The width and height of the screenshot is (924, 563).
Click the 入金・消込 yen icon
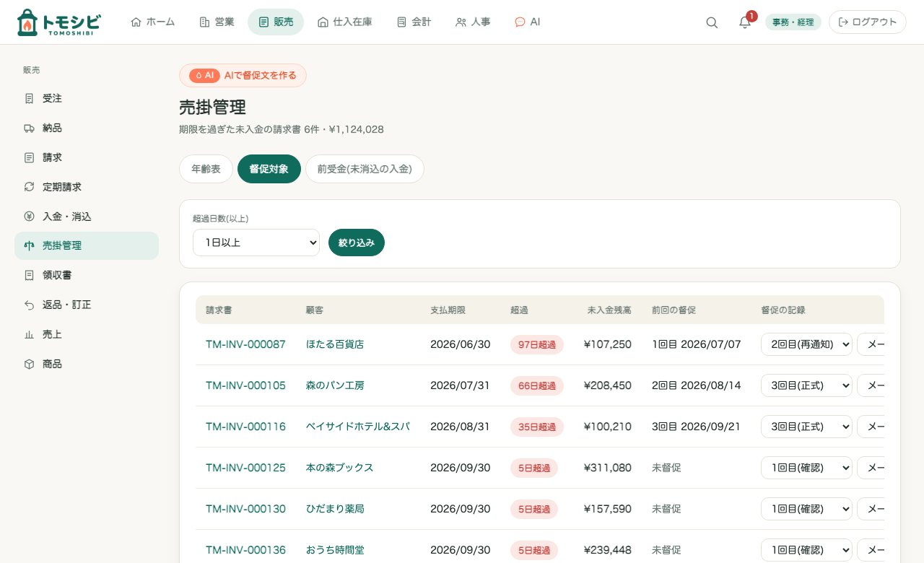[29, 217]
